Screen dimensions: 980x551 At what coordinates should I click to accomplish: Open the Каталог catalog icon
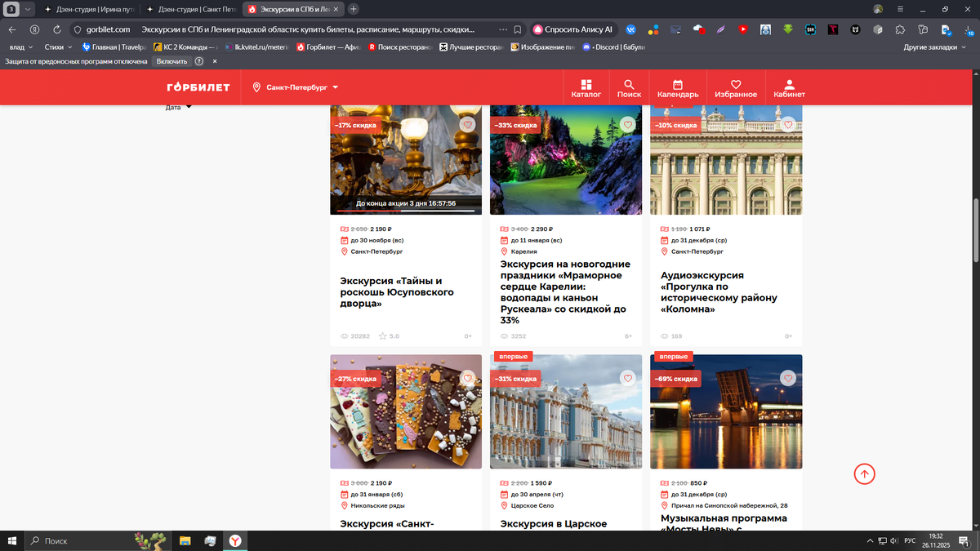pos(586,88)
